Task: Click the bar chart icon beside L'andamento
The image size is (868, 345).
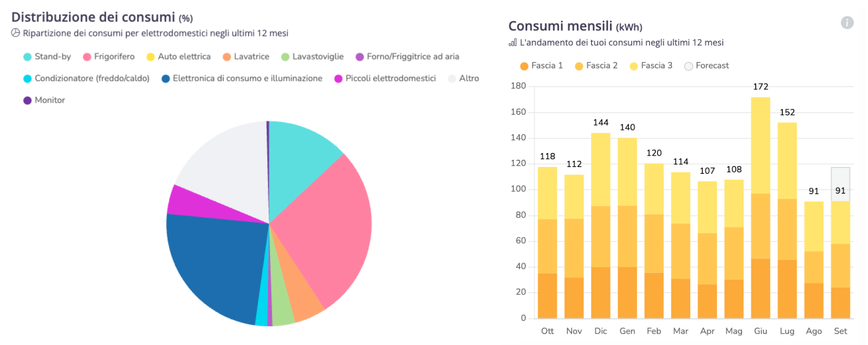Action: tap(513, 42)
